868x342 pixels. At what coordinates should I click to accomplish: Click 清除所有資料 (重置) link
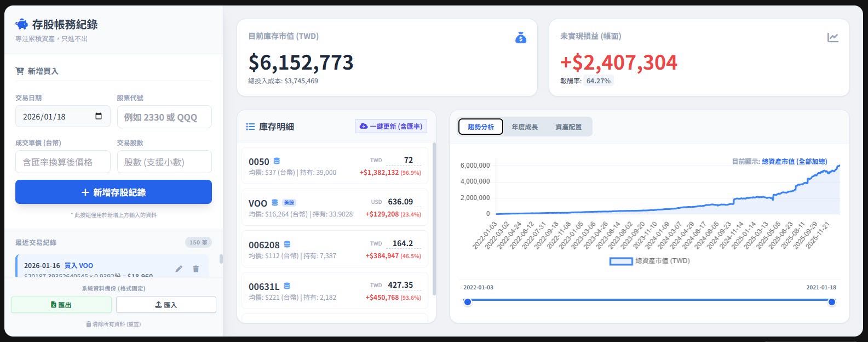click(x=113, y=324)
